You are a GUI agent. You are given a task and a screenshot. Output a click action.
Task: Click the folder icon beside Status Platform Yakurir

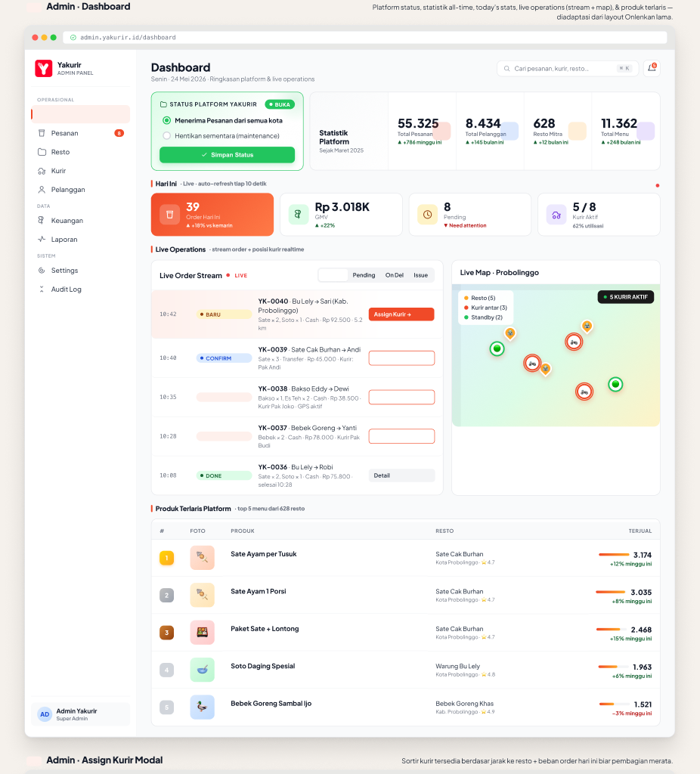point(163,104)
